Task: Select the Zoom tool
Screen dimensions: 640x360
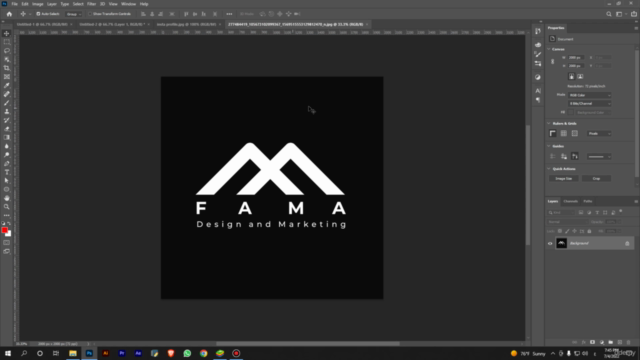Action: [x=7, y=207]
